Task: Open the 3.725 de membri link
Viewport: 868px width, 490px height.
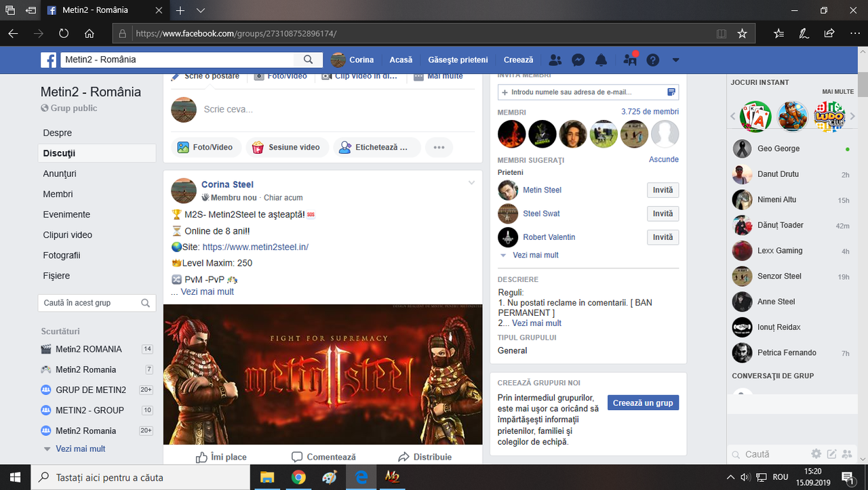Action: point(650,112)
